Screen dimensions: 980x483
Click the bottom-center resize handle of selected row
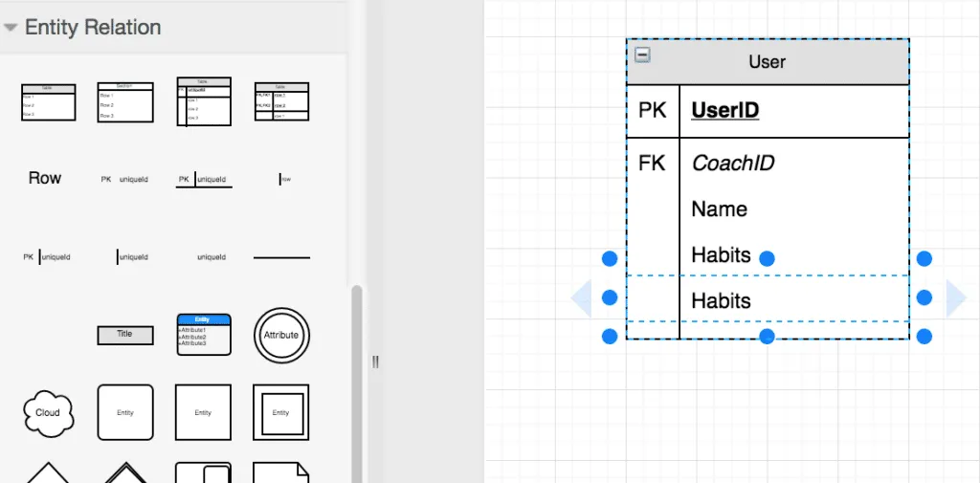pos(767,336)
